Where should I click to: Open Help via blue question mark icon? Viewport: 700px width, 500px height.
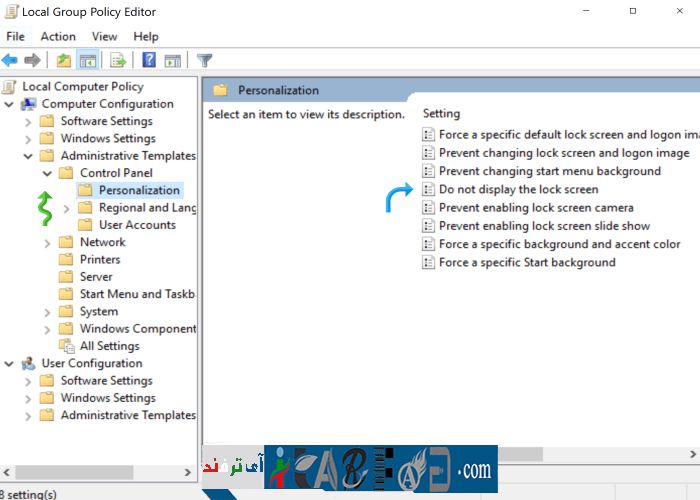149,60
